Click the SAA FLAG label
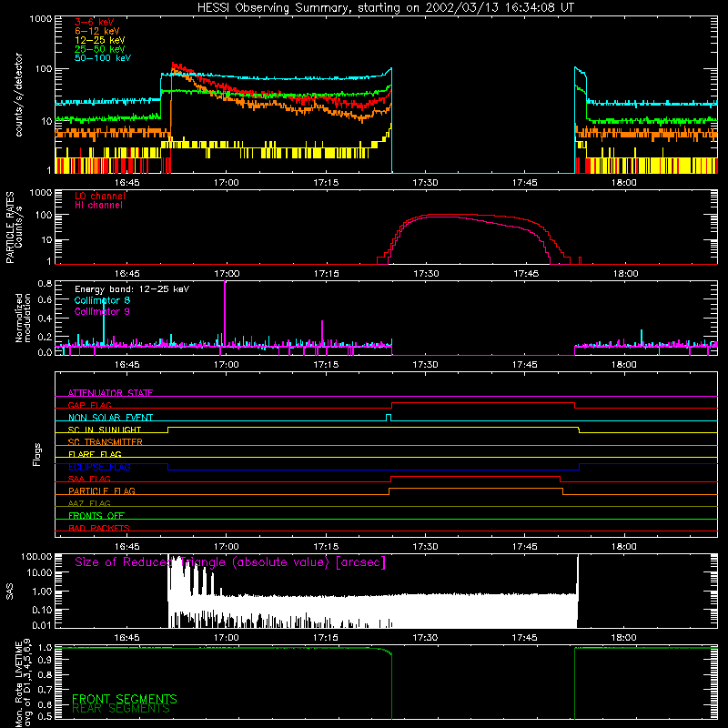 coord(89,479)
